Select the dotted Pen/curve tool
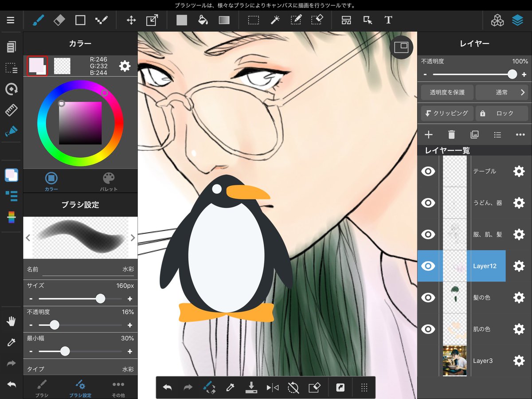The width and height of the screenshot is (532, 399). [101, 20]
